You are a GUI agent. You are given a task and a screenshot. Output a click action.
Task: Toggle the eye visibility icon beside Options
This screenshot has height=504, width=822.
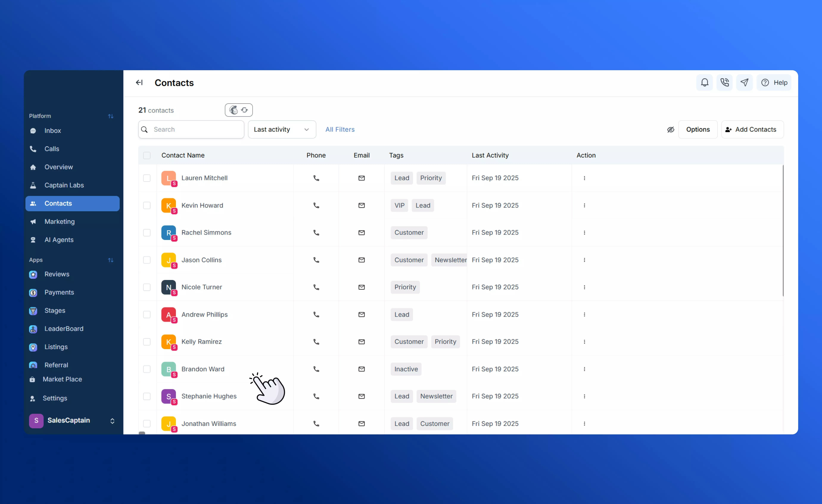click(x=671, y=130)
